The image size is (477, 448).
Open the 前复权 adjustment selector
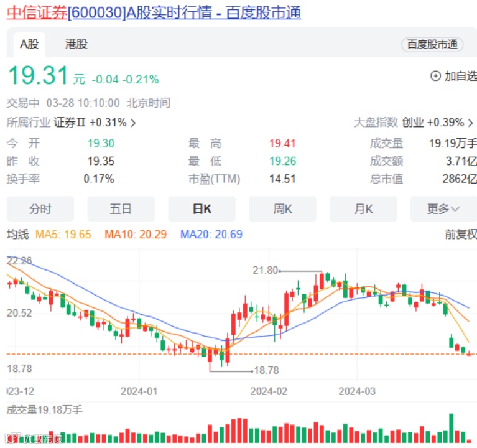click(x=461, y=235)
